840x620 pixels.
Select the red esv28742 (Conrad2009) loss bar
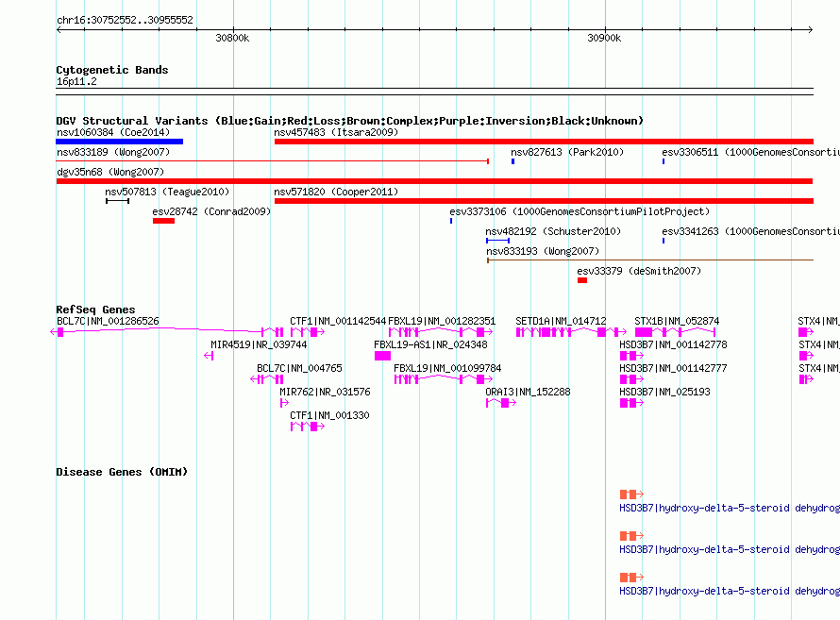point(163,221)
